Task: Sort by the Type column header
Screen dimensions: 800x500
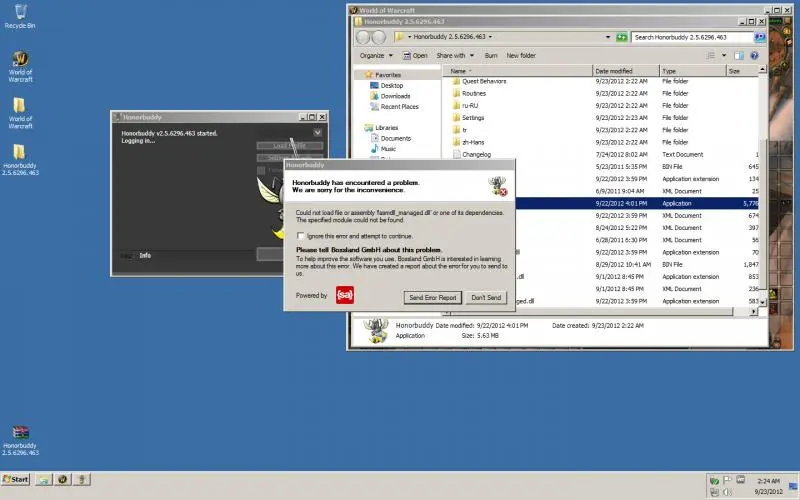Action: (x=692, y=71)
